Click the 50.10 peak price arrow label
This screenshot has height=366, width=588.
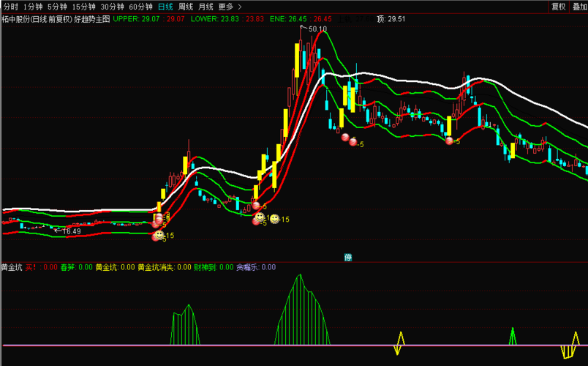[x=315, y=29]
